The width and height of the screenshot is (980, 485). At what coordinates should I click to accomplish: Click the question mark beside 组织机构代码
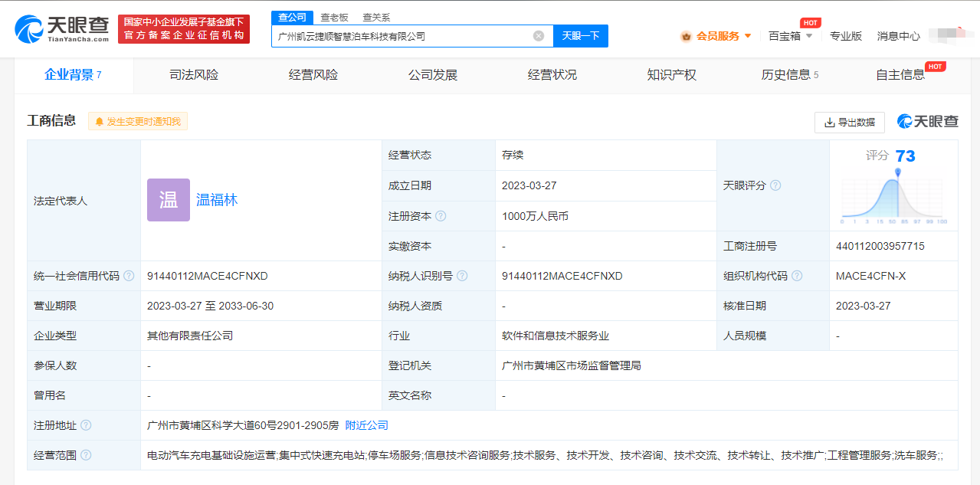coord(798,275)
